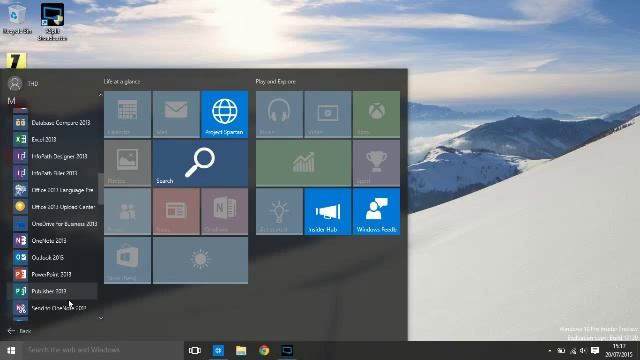Select the desktop shortcut next to Recycle Bin
Screen dimensions: 640x360
click(52, 22)
